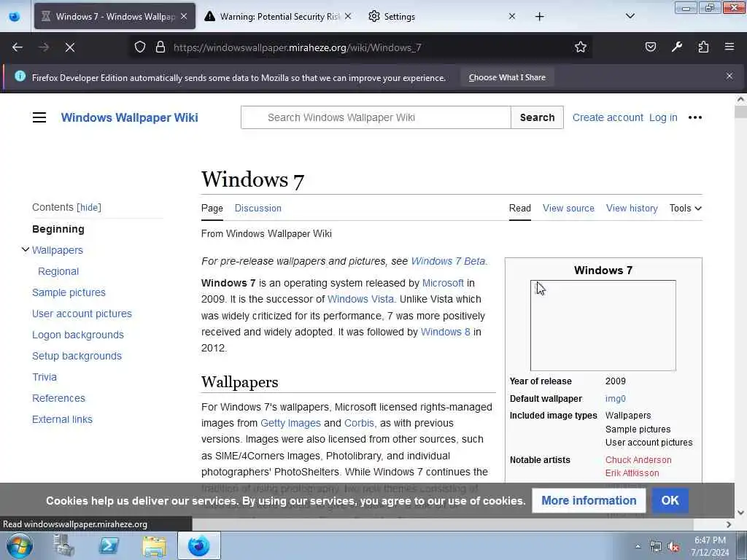
Task: Open Firefox application hamburger menu
Action: pyautogui.click(x=729, y=47)
